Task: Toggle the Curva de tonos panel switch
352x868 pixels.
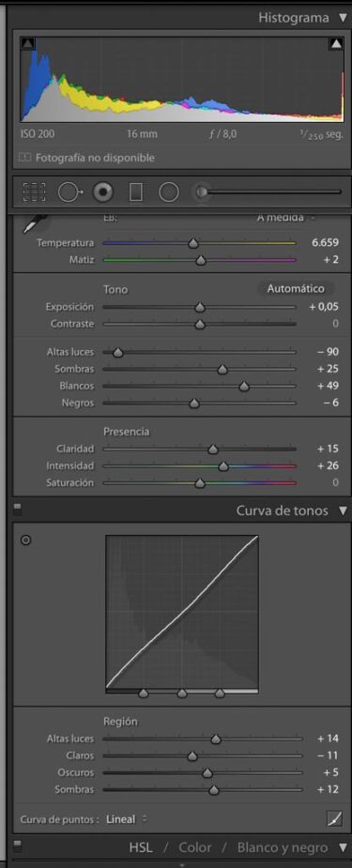Action: point(18,507)
